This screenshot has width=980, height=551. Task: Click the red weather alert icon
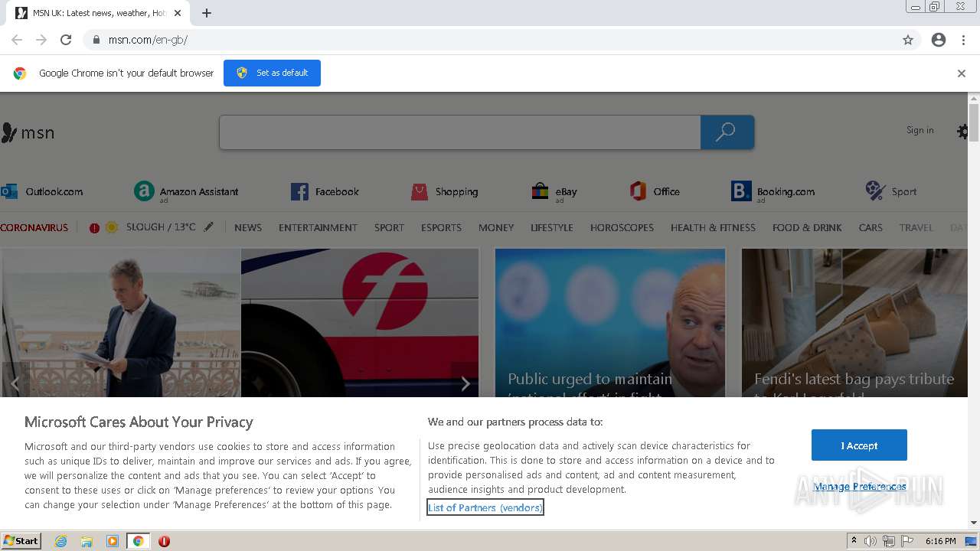[x=94, y=228]
